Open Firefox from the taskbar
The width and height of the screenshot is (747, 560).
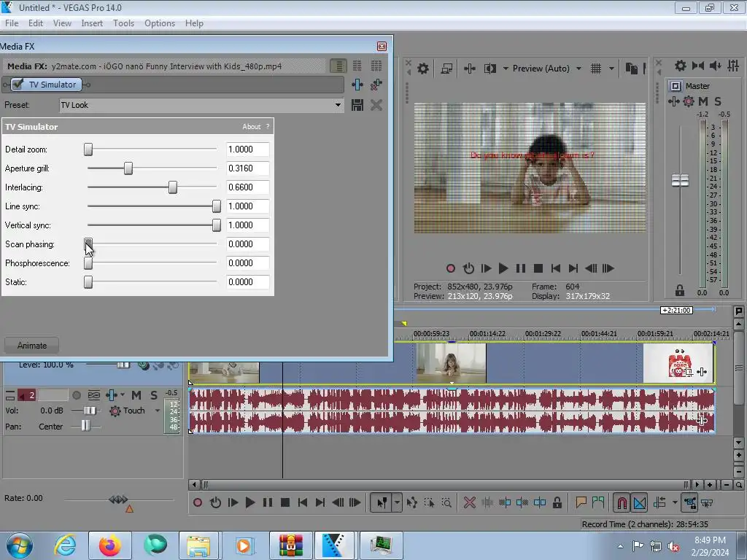(110, 545)
